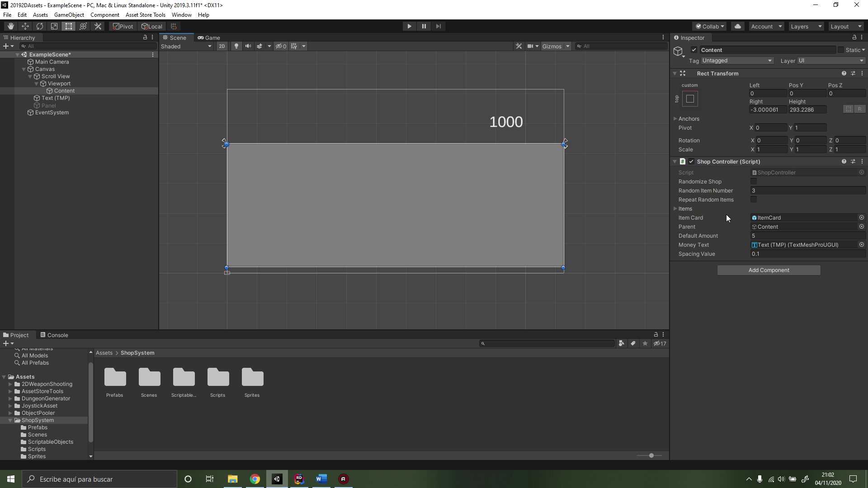Select the Rotate tool

pos(40,26)
